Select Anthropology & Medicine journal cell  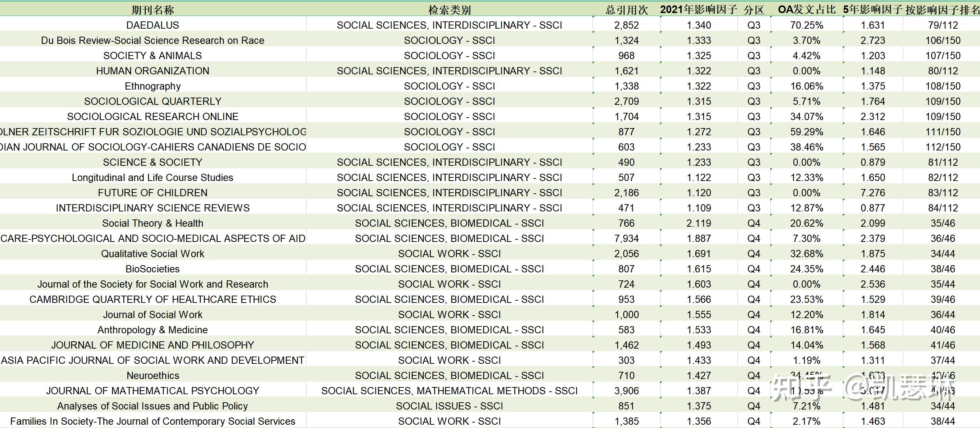[153, 330]
